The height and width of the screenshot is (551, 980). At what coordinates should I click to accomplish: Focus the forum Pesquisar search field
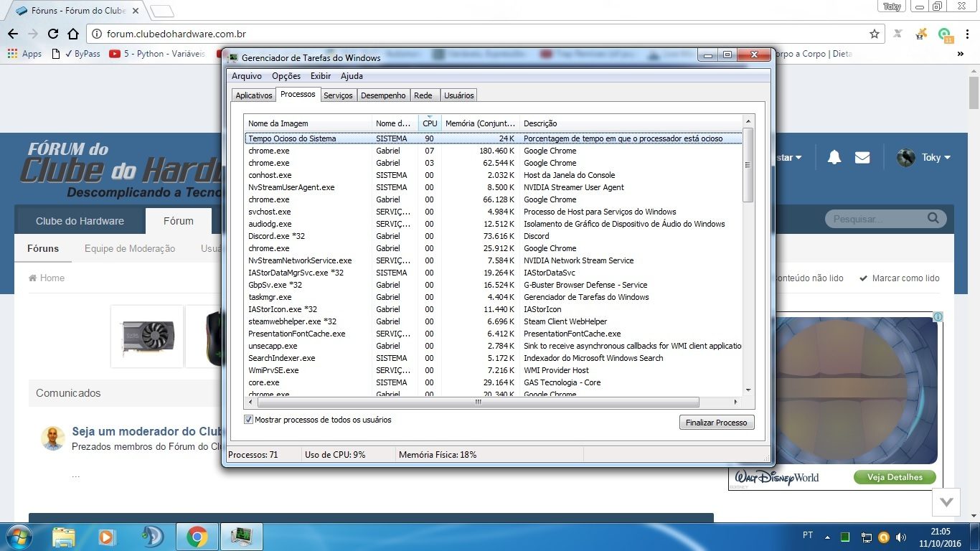pyautogui.click(x=877, y=218)
